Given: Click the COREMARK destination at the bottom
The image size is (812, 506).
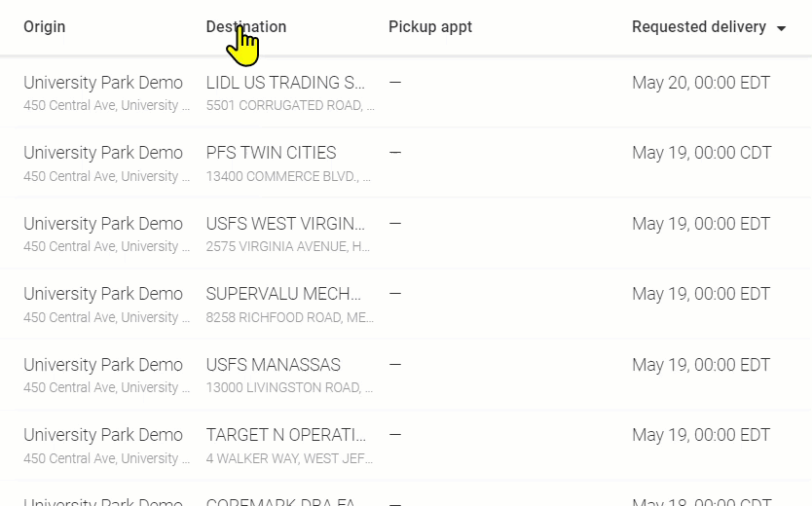Looking at the screenshot, I should point(281,502).
